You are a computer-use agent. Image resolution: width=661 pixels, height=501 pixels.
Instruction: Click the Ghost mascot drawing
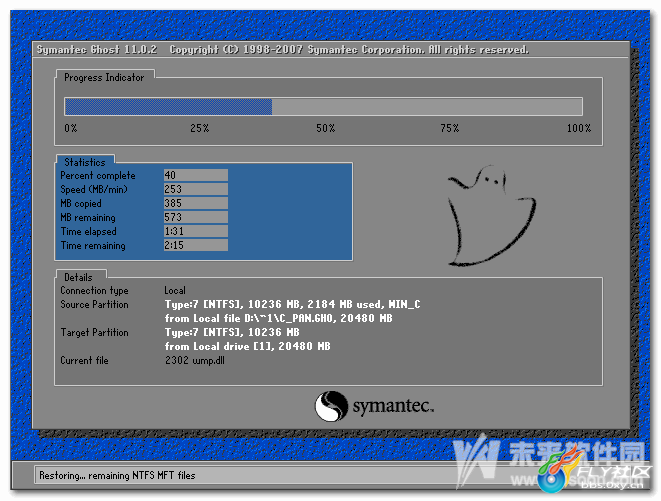[492, 215]
